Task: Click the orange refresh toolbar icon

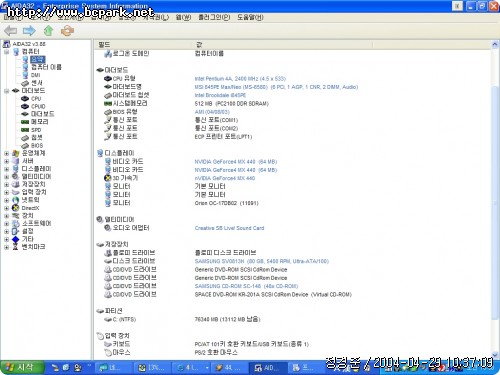Action: 67,31
